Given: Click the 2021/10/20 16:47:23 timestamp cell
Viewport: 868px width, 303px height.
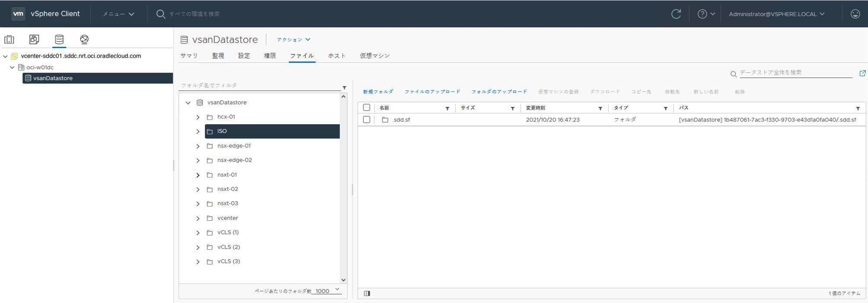Looking at the screenshot, I should pos(552,120).
